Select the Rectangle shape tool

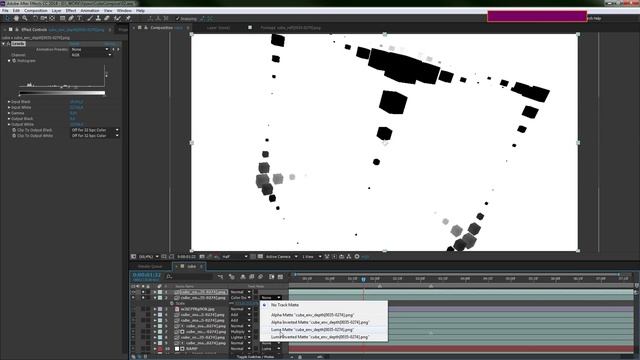tap(62, 18)
